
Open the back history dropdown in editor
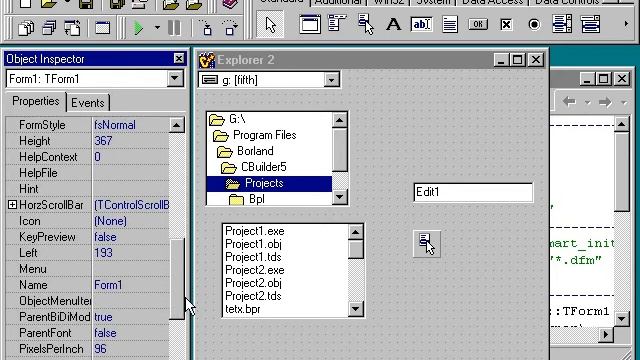tap(587, 102)
